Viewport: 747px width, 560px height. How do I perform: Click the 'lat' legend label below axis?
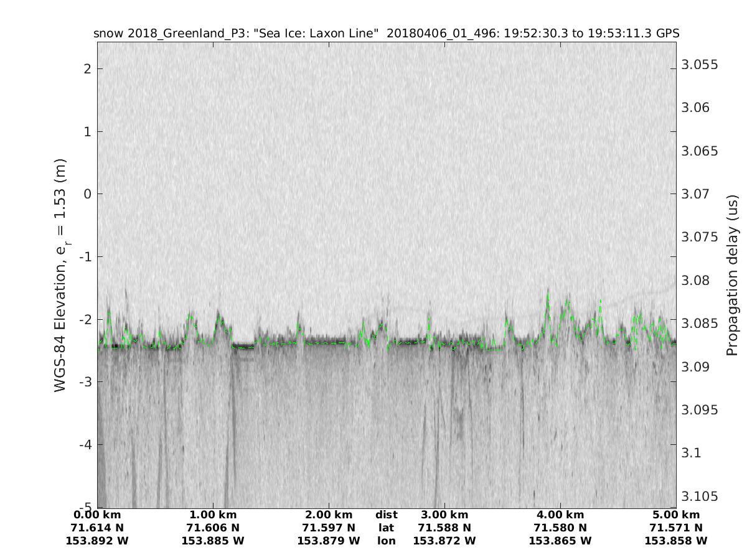[x=386, y=528]
